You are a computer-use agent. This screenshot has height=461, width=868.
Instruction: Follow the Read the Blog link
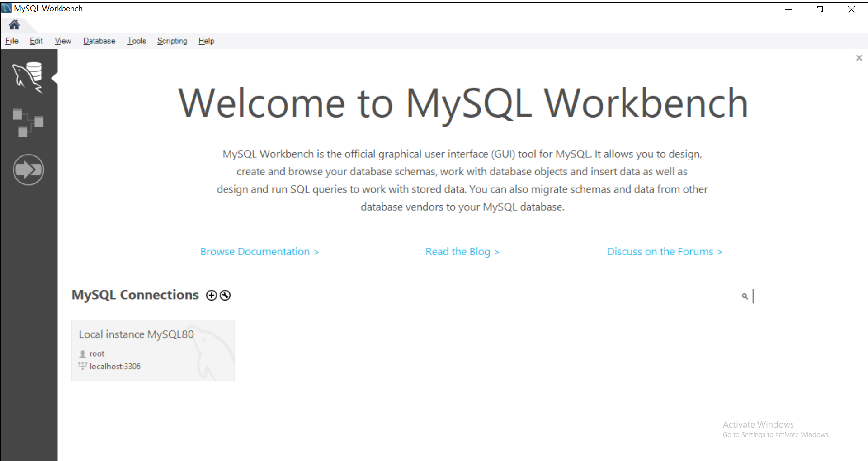462,252
